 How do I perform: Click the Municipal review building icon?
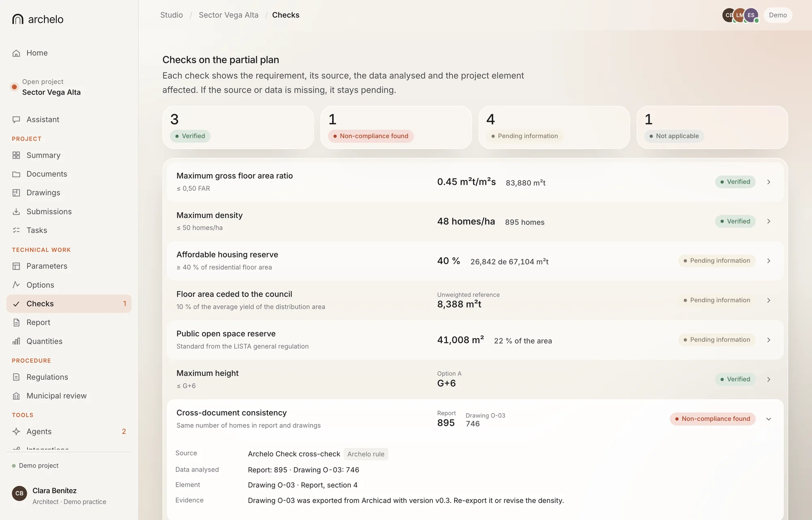click(x=16, y=396)
